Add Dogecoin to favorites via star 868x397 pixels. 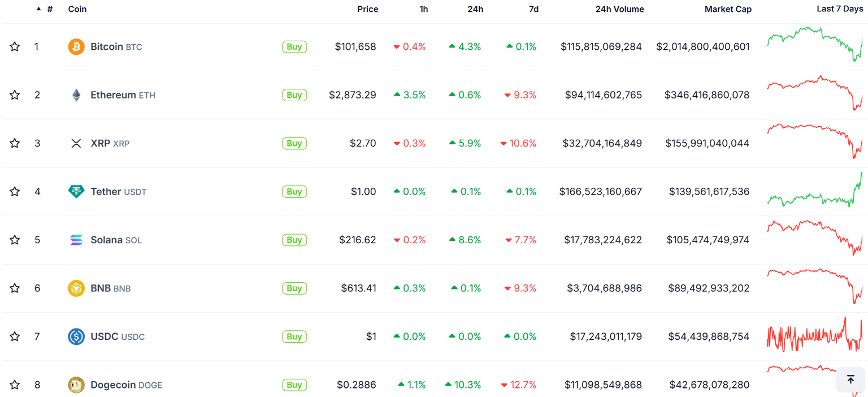point(14,385)
